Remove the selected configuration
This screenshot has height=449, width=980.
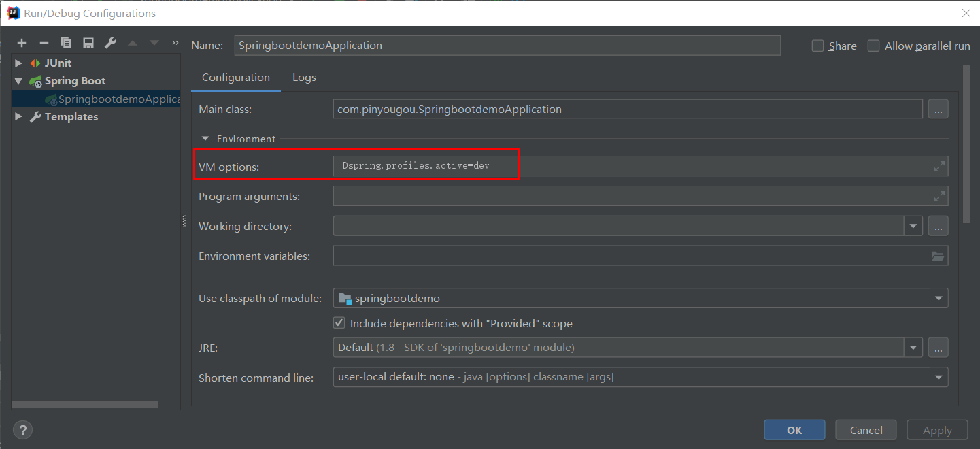point(44,43)
